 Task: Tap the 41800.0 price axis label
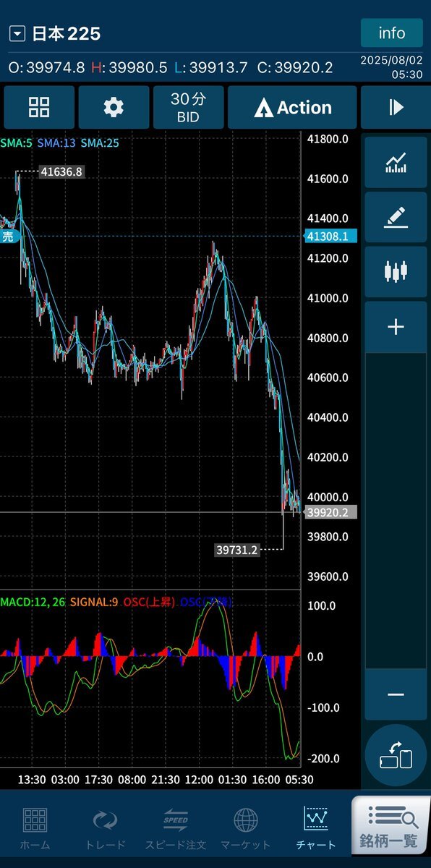pyautogui.click(x=328, y=139)
